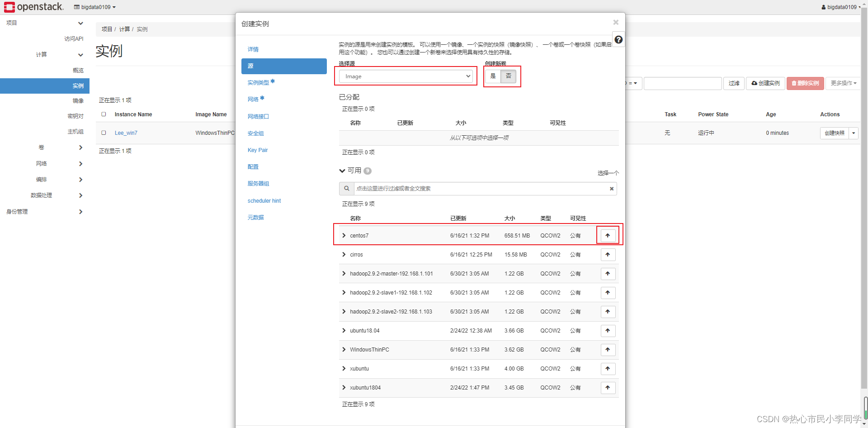Screen dimensions: 868x428
Task: Open 概览 in sidebar
Action: pos(78,71)
